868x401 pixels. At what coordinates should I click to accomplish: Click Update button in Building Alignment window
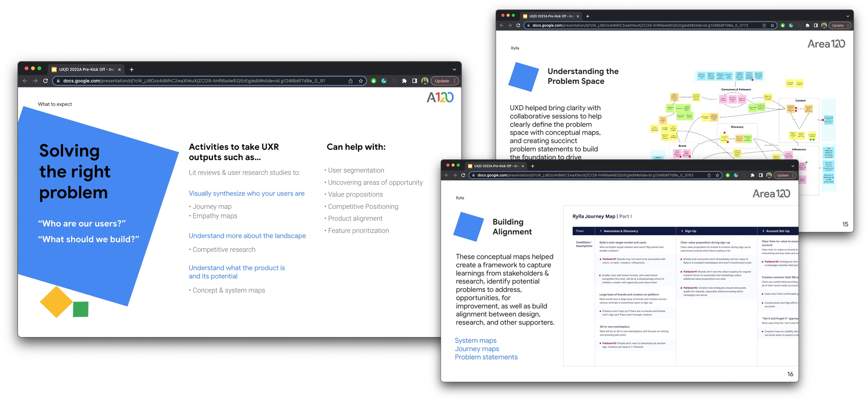[783, 175]
